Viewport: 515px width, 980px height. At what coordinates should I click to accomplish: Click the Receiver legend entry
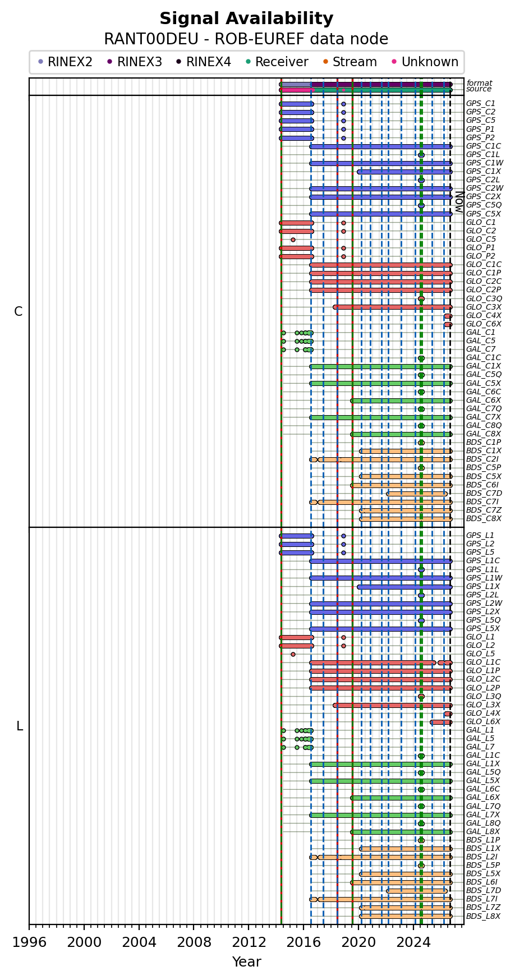click(x=276, y=62)
